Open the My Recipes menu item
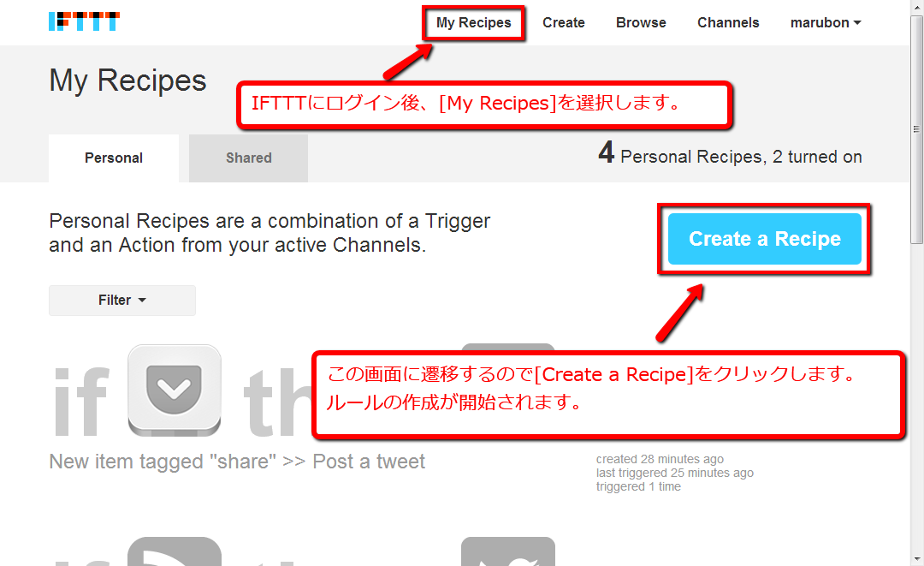The image size is (924, 566). point(474,23)
